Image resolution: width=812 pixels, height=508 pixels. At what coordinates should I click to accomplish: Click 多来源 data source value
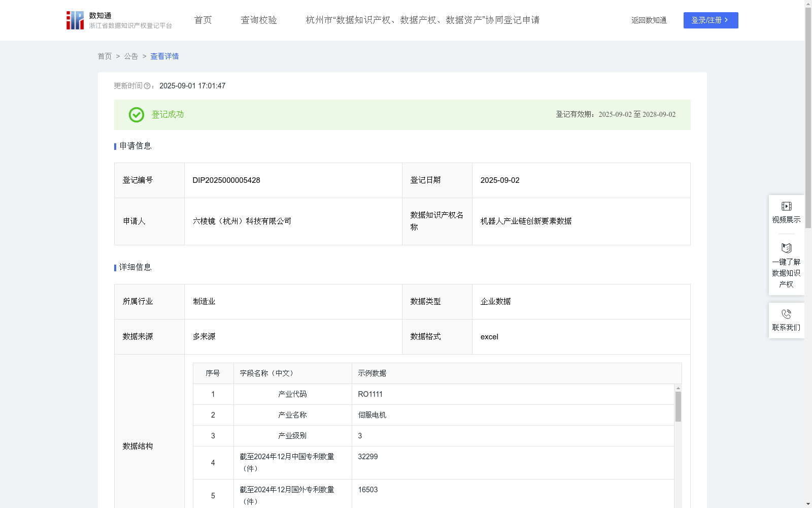[x=204, y=337]
